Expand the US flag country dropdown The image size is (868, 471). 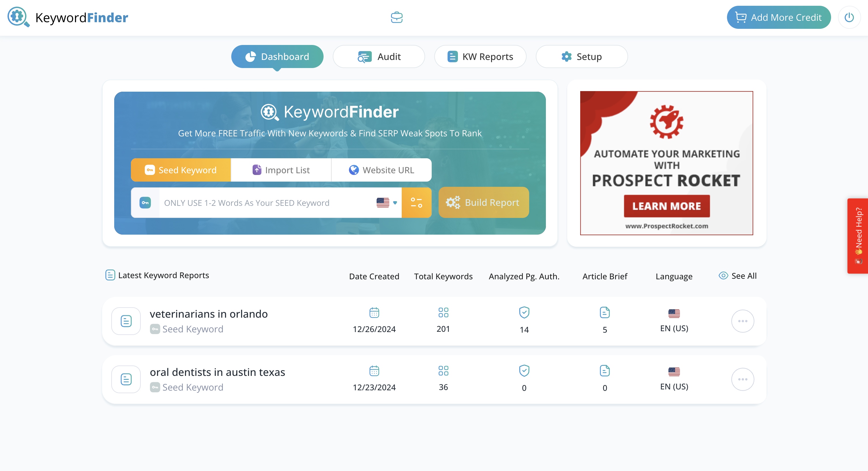click(x=387, y=202)
